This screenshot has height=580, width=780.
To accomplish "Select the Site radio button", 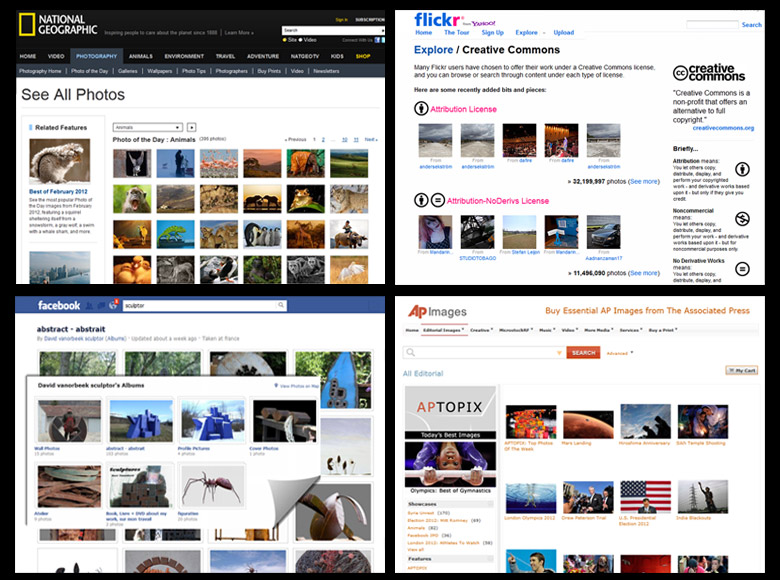I will tap(285, 40).
